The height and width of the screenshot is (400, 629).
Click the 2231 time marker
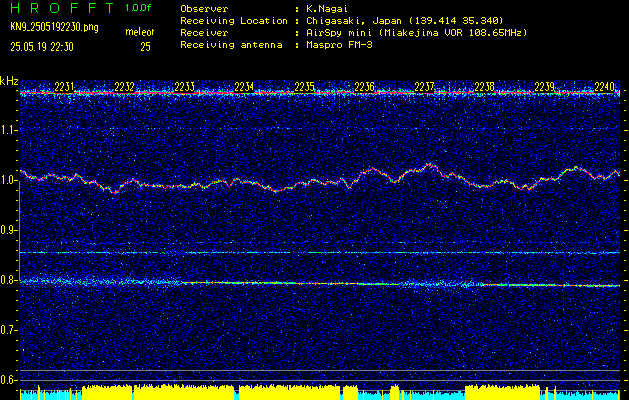pos(64,87)
